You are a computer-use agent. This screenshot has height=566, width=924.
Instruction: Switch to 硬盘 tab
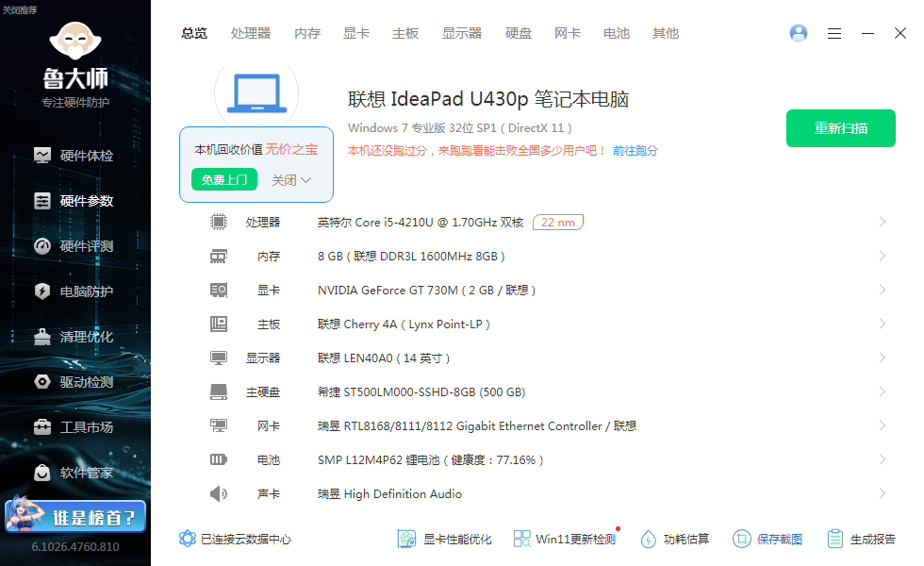coord(519,34)
